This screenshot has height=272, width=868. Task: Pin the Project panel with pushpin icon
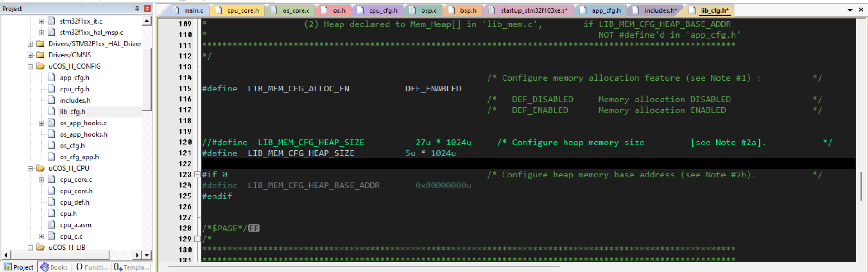pos(137,9)
